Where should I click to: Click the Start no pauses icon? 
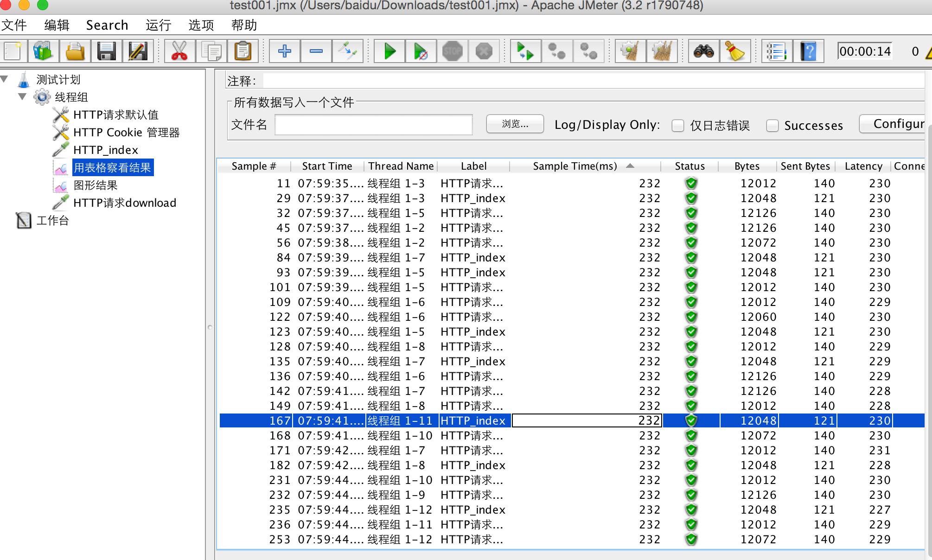point(421,51)
